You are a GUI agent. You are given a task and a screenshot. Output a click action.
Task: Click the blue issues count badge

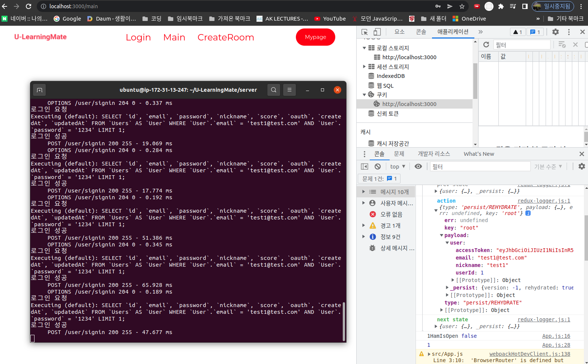(x=535, y=32)
